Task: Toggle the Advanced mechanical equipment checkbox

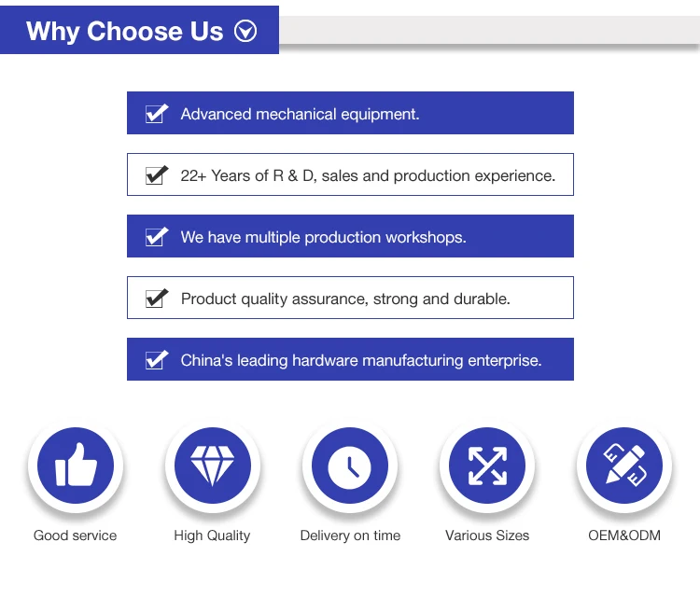Action: pos(155,114)
